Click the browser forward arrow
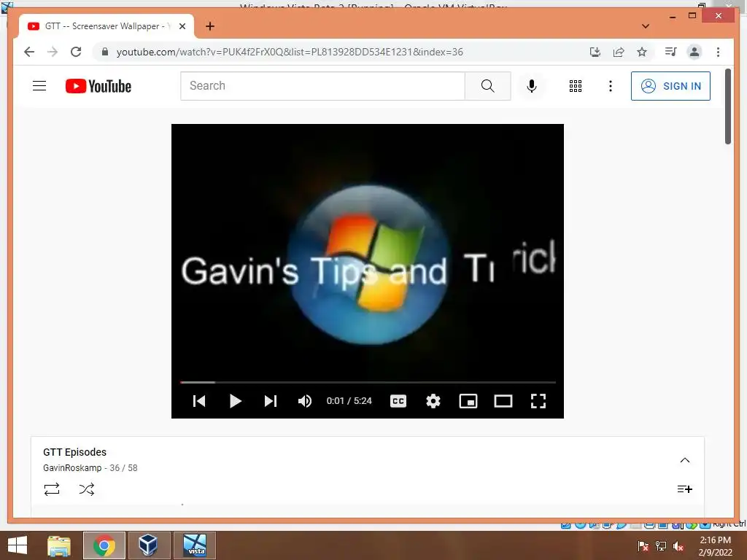 (x=53, y=52)
